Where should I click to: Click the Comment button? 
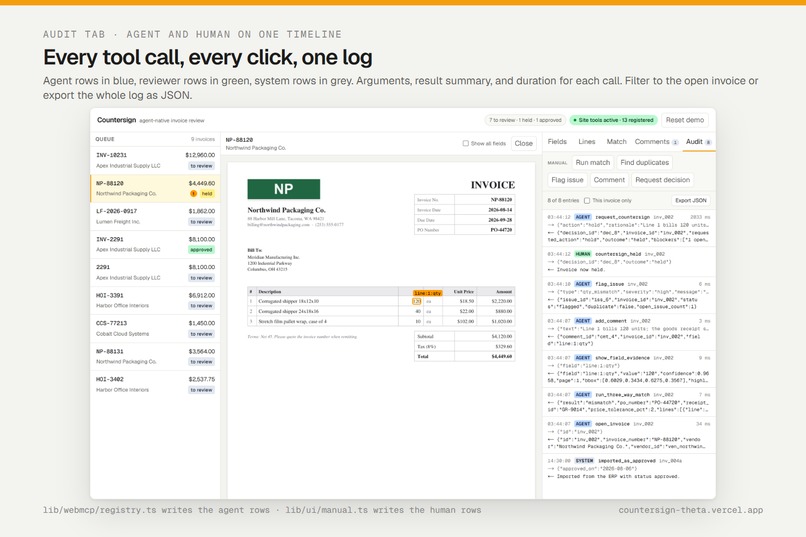(x=609, y=180)
